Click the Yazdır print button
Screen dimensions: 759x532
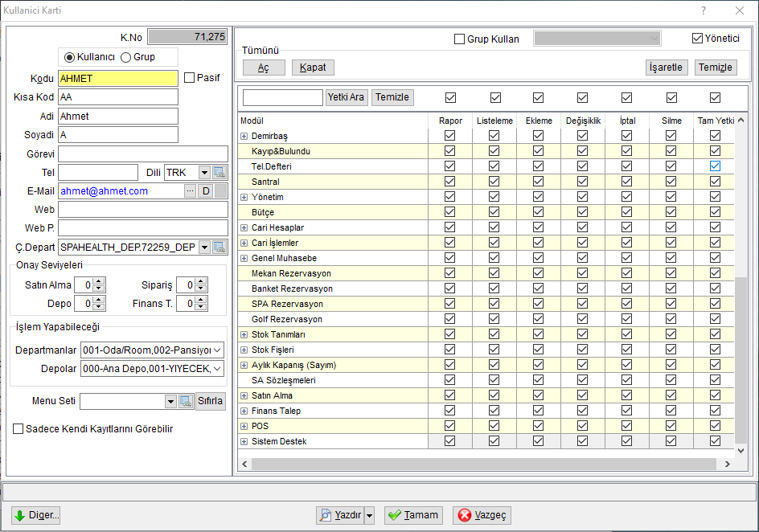click(341, 515)
